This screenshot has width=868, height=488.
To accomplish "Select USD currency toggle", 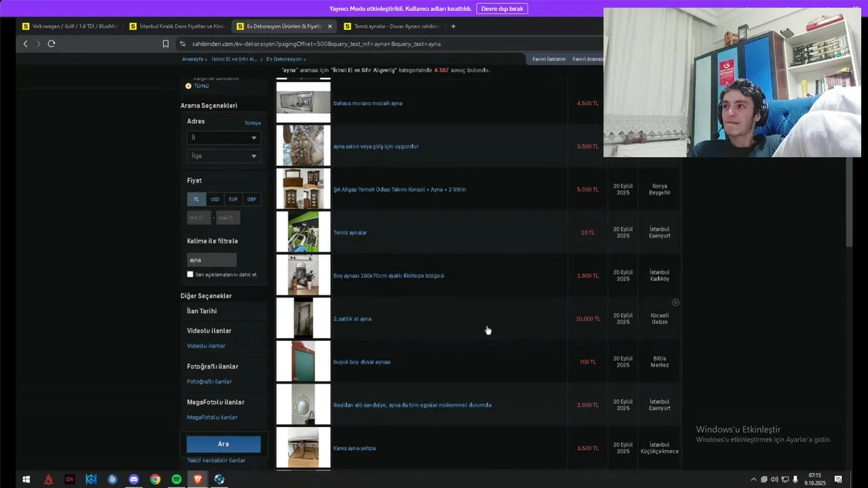I will [215, 199].
